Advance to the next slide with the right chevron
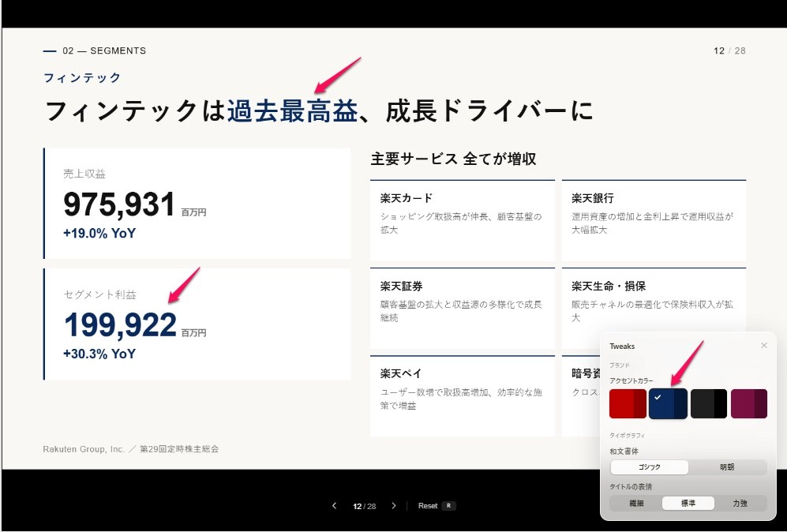This screenshot has width=787, height=532. point(394,506)
